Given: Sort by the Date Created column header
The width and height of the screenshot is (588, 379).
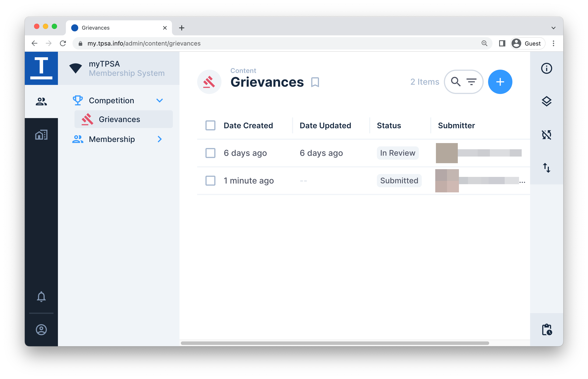Looking at the screenshot, I should [x=248, y=126].
